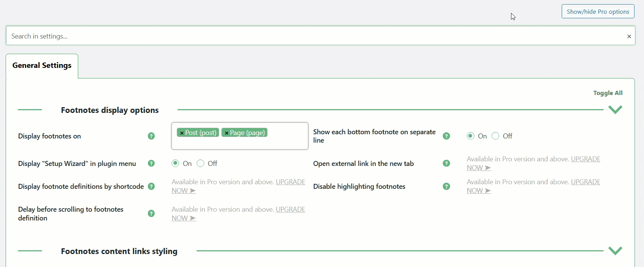Collapse Footnotes display options section
Screen dimensions: 644x267
615,110
